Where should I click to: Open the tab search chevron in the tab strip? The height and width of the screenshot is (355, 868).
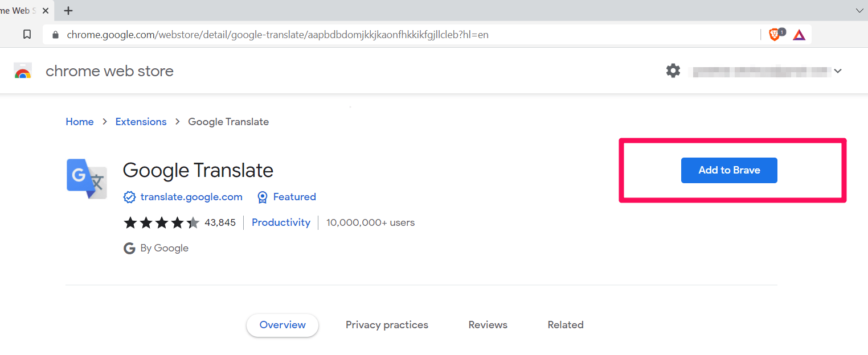[859, 10]
